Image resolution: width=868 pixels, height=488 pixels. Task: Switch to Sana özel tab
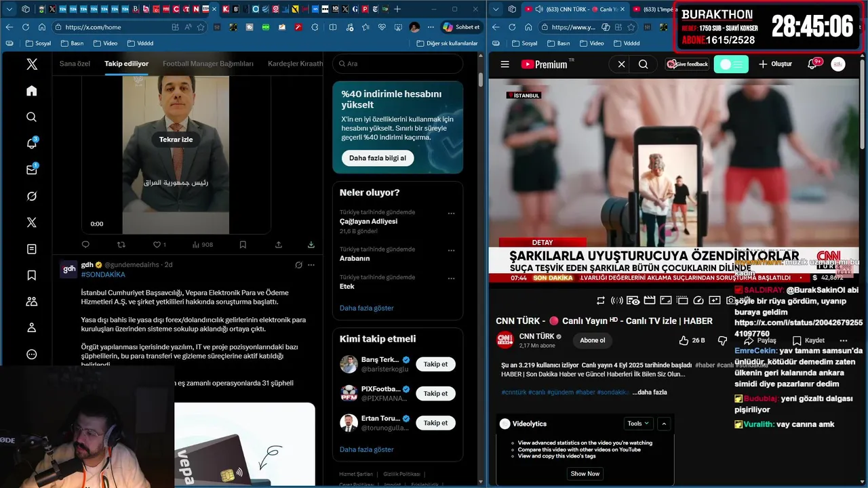click(75, 64)
